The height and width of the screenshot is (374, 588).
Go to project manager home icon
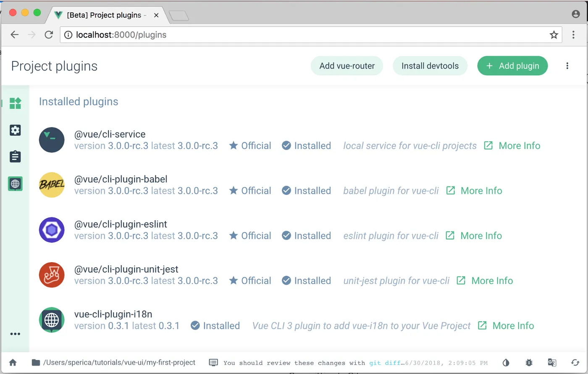pos(13,362)
